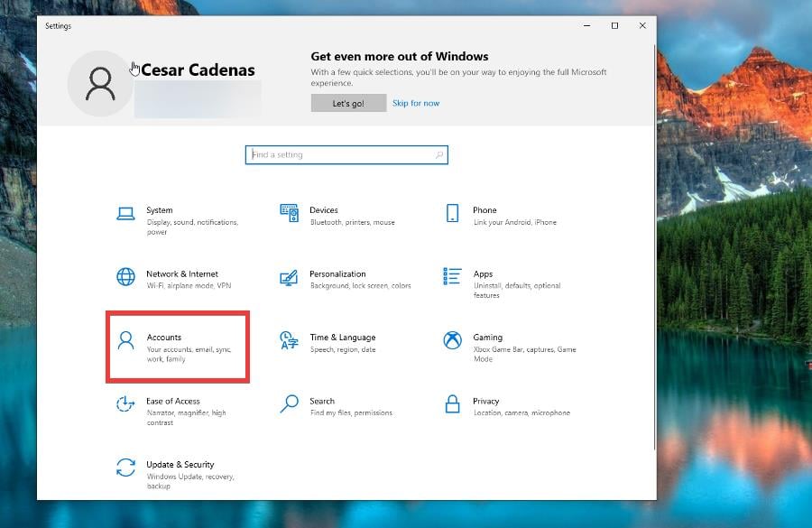Click the Settings window vertical scrollbar

(655, 247)
